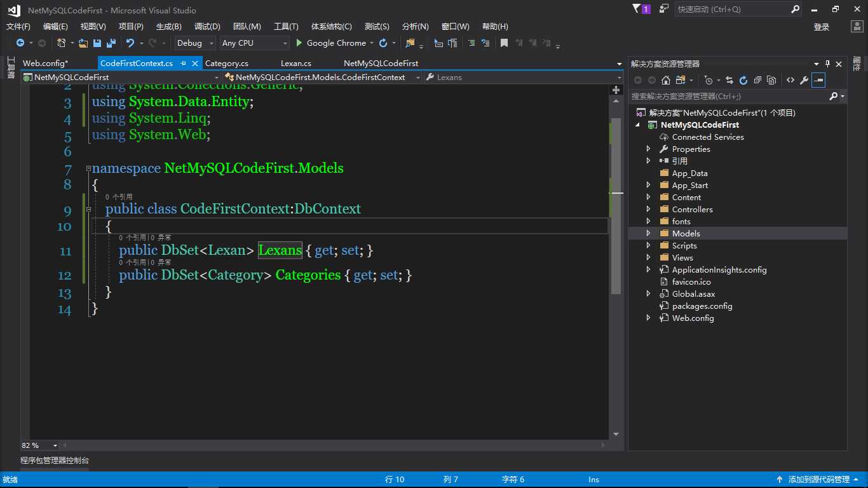The width and height of the screenshot is (868, 488).
Task: Open the Debug configuration dropdown
Action: pos(196,43)
